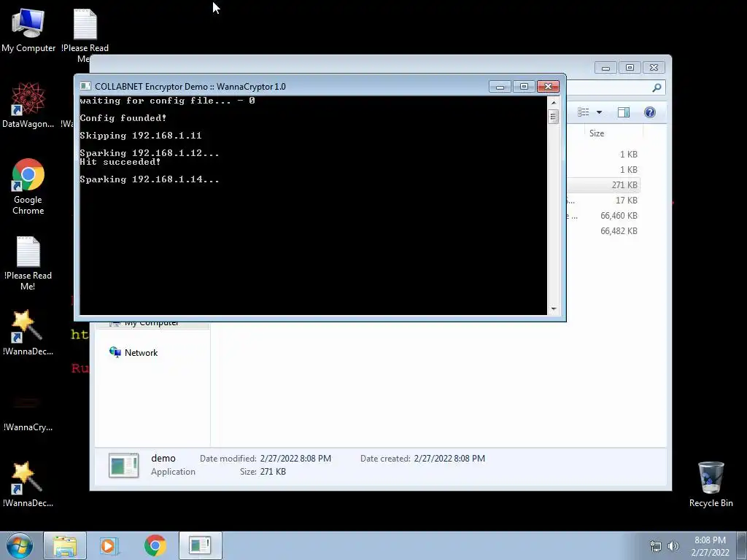This screenshot has width=747, height=560.
Task: Open upper !WannaDec... wand shortcut
Action: (x=28, y=332)
